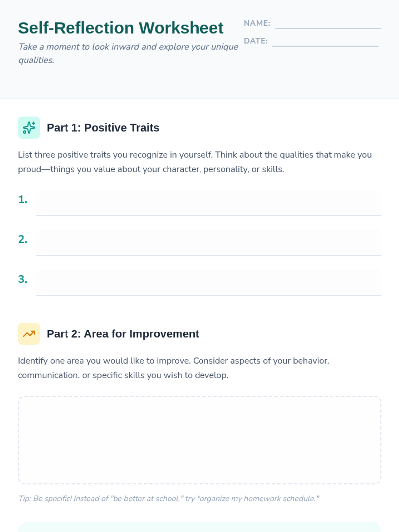Click the NAME label text

(257, 23)
